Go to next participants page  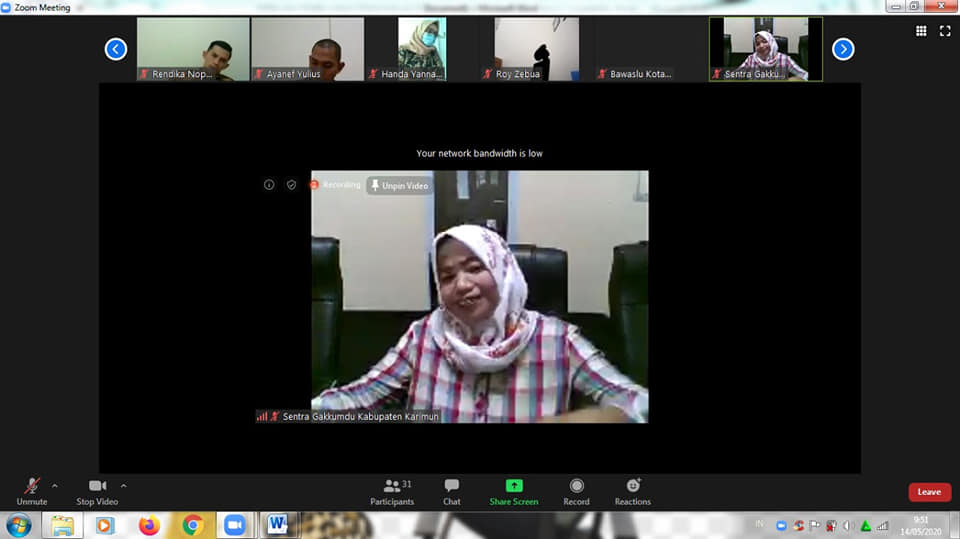tap(843, 49)
